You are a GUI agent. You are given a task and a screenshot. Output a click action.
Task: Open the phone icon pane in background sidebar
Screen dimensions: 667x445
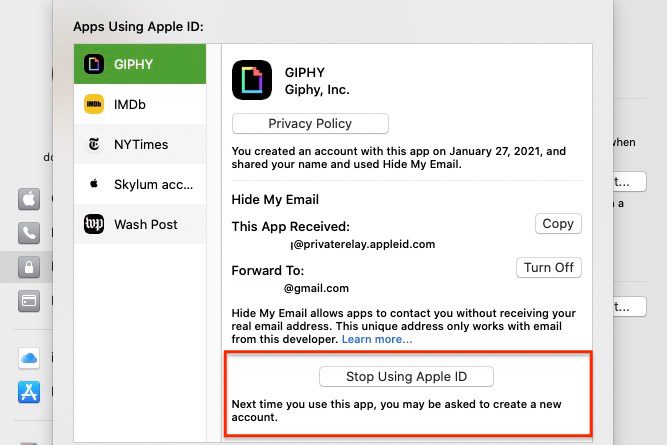pos(29,233)
